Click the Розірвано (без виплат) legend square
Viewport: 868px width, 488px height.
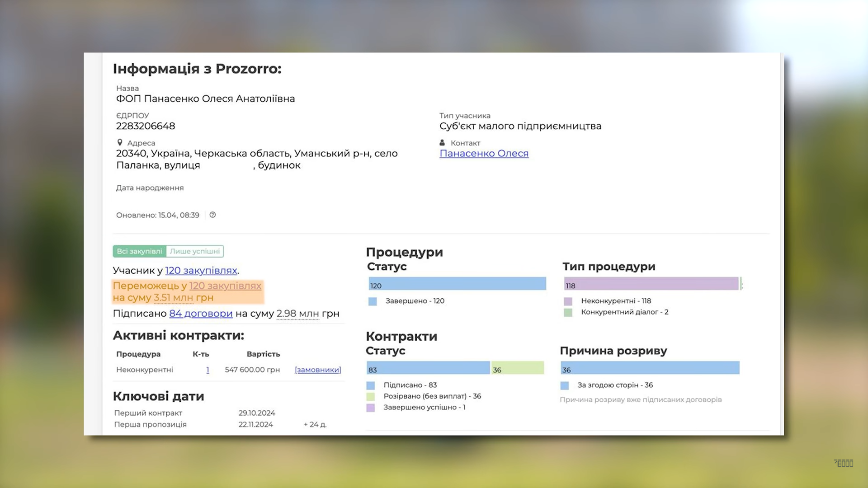[371, 397]
